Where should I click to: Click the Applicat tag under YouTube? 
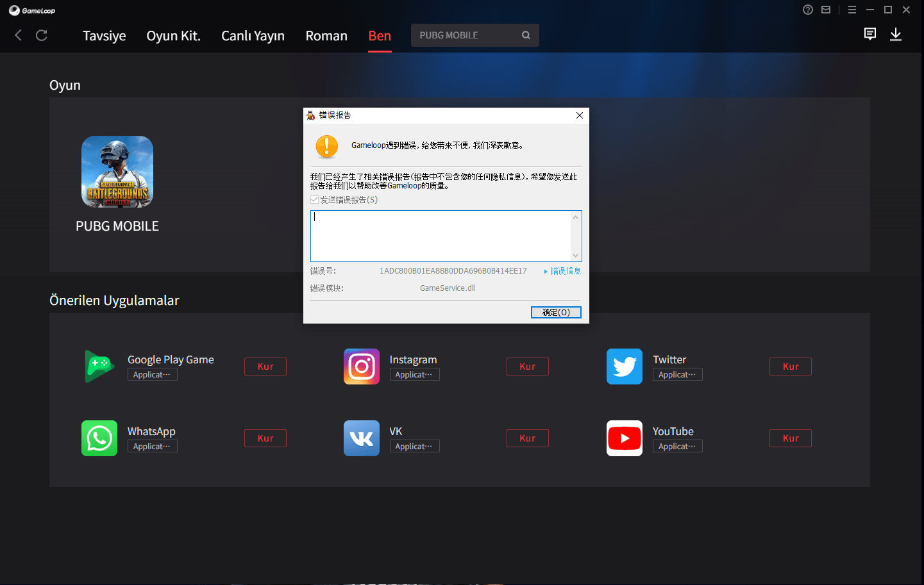click(x=678, y=447)
